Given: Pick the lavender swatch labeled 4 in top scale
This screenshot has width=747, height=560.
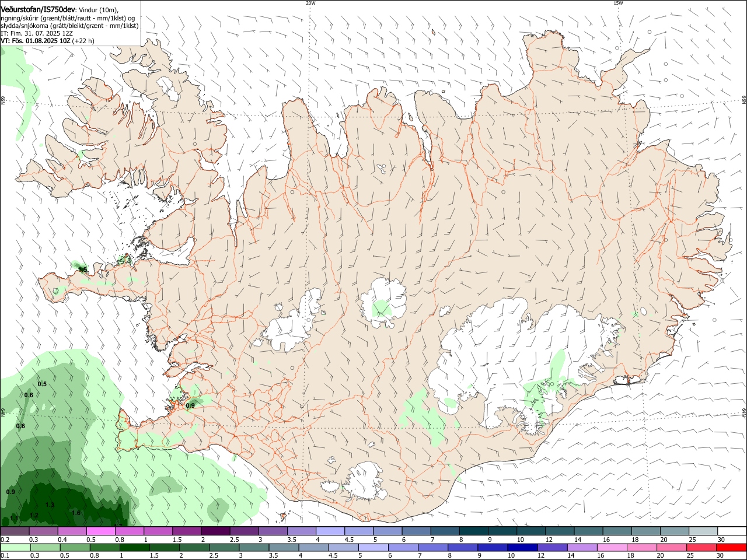Looking at the screenshot, I should 330,531.
